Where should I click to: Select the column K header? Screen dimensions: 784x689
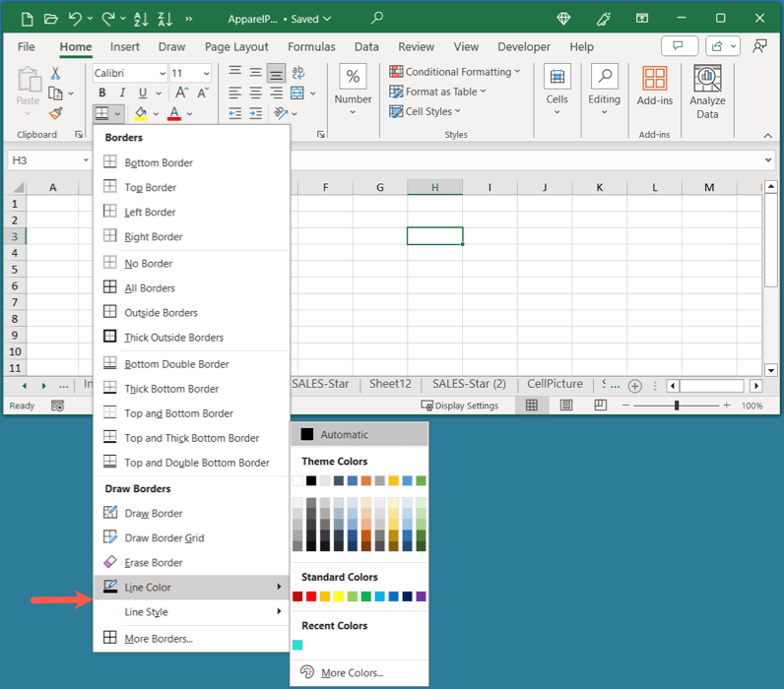tap(600, 187)
